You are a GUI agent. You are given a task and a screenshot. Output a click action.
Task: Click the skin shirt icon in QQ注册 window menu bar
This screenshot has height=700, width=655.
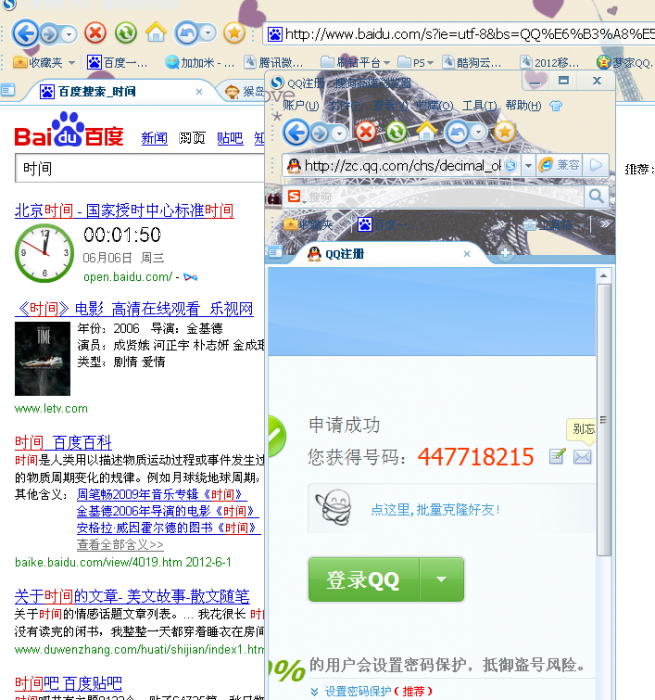[556, 106]
